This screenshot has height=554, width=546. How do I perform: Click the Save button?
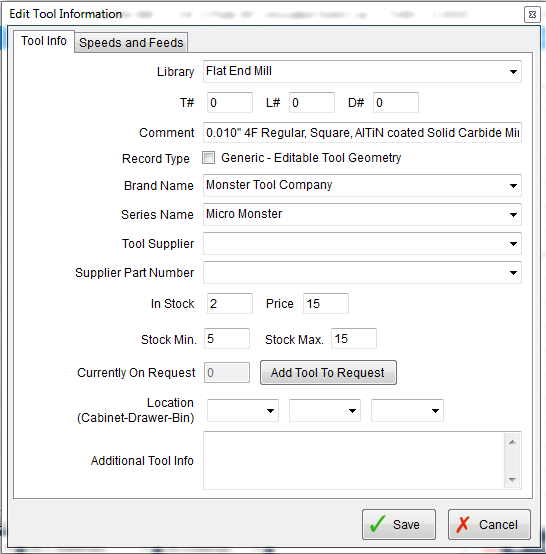pyautogui.click(x=399, y=524)
